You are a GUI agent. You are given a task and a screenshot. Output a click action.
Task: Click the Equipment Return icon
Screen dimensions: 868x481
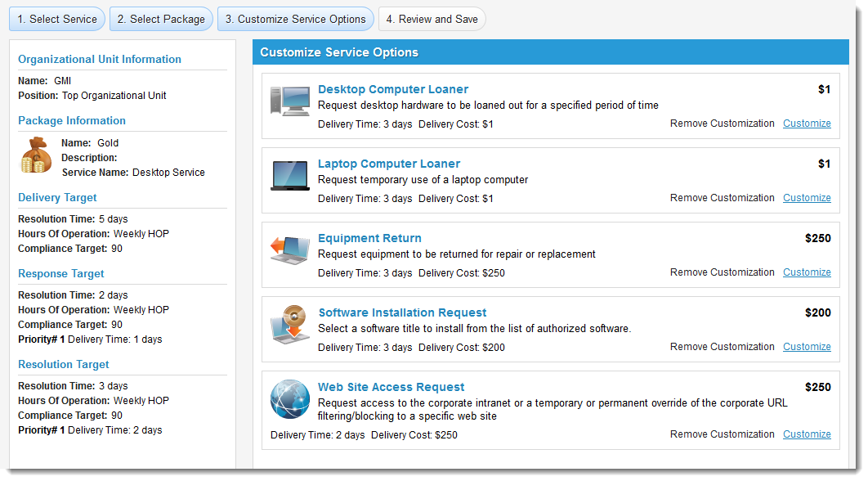[290, 250]
